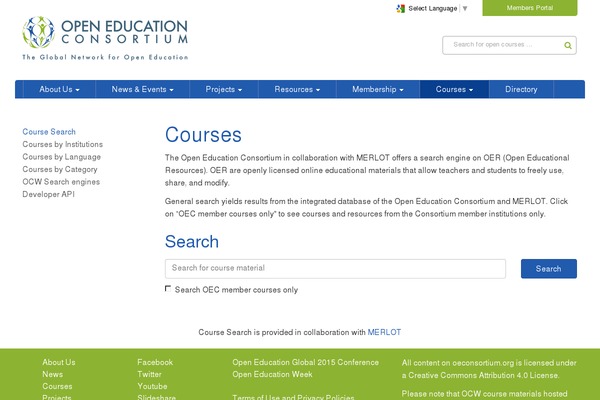
Task: Open About Us in the footer
Action: [x=59, y=362]
